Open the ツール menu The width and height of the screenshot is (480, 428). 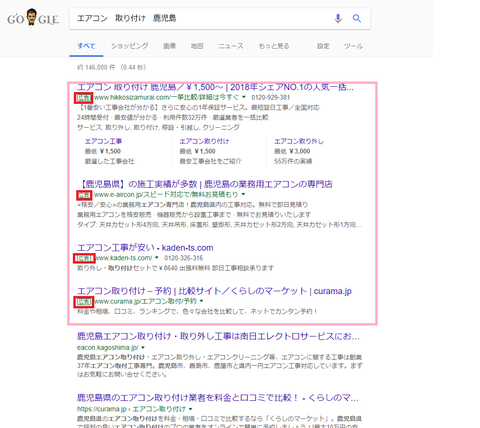coord(353,46)
